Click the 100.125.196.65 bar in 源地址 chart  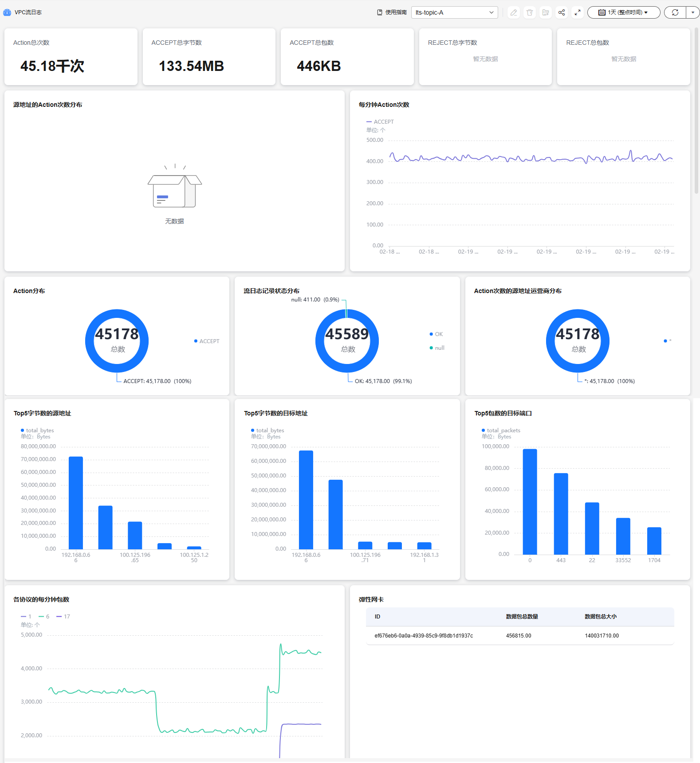click(x=135, y=536)
